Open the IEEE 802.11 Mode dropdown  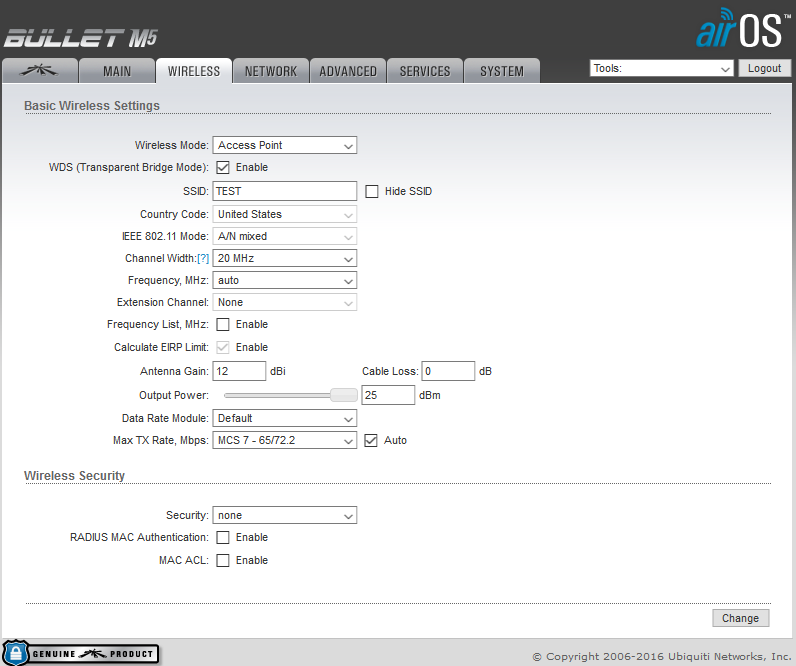click(285, 237)
